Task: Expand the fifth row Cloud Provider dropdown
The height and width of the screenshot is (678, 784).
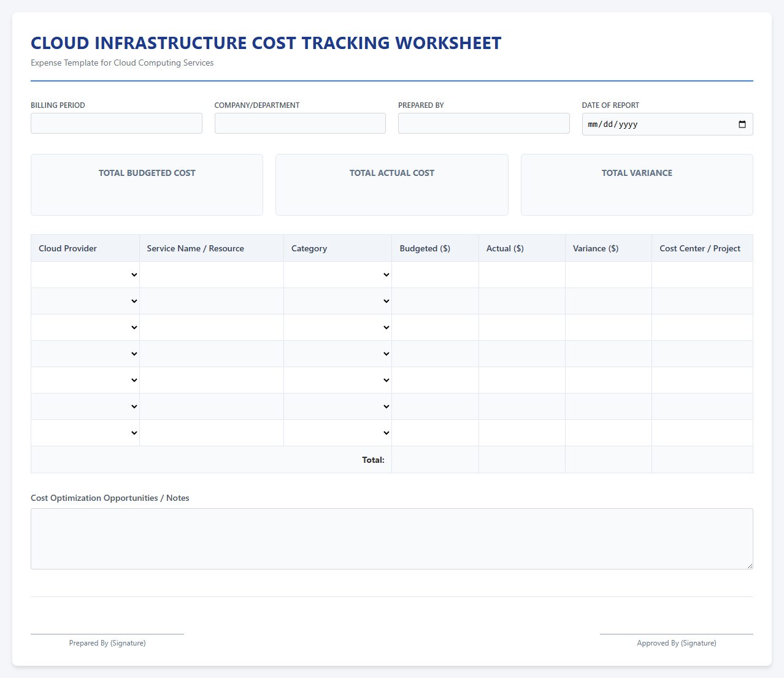Action: click(x=85, y=380)
